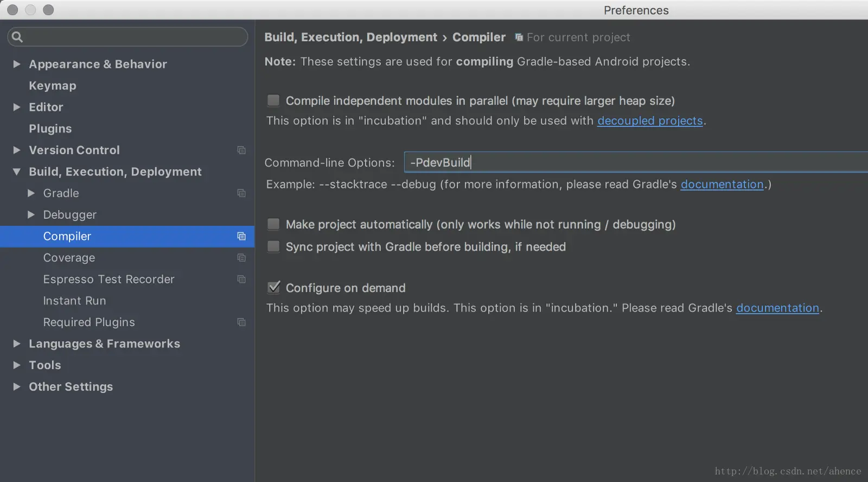868x482 pixels.
Task: Expand Appearance & Behavior section
Action: click(17, 64)
